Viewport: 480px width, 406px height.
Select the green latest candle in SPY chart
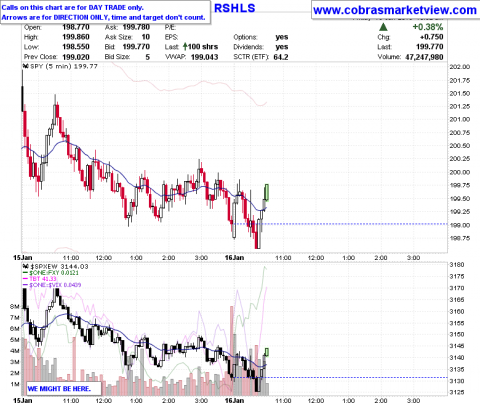(267, 193)
